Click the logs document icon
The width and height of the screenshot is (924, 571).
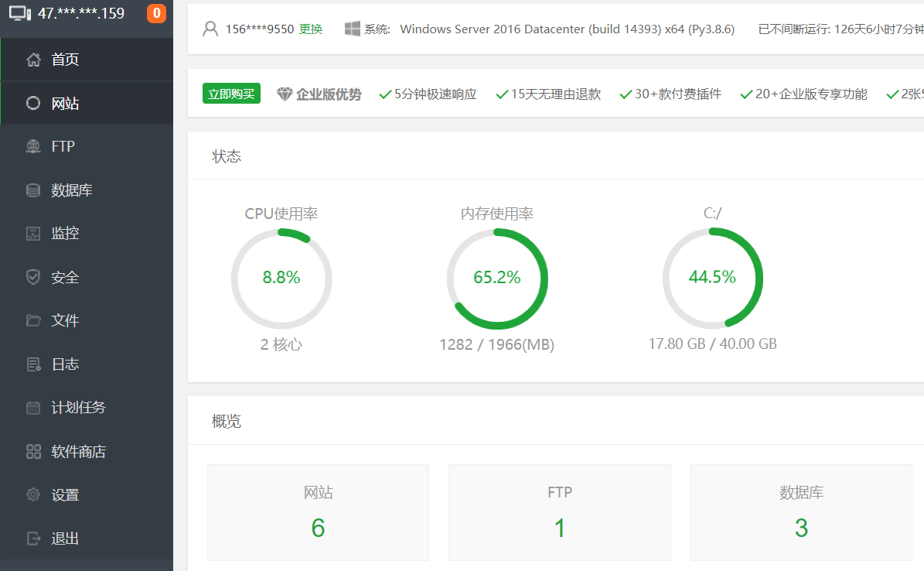[33, 364]
